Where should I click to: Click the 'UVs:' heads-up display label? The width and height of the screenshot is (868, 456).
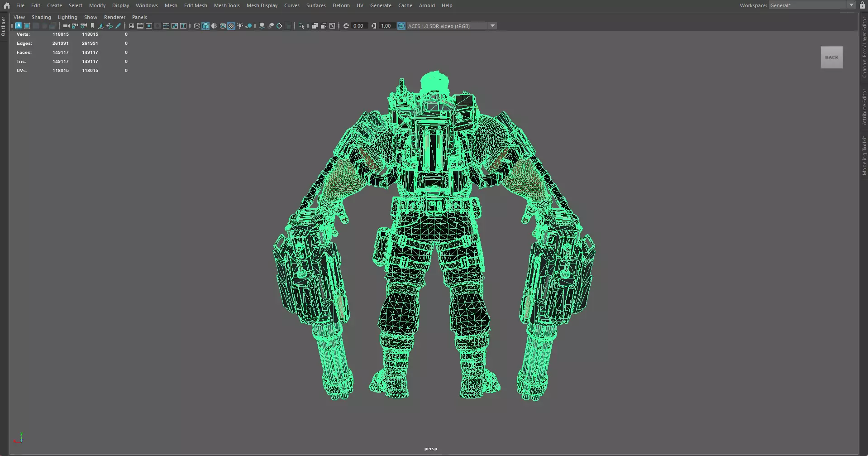(22, 71)
